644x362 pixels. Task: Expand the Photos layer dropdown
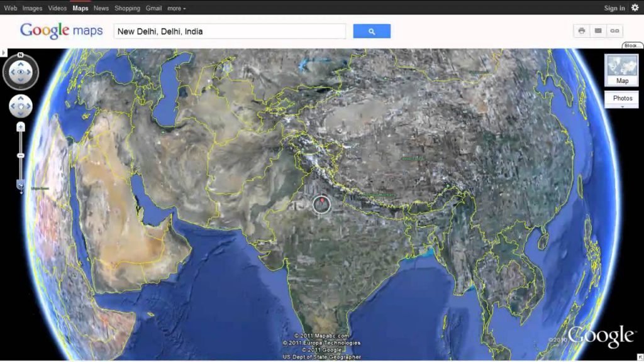[622, 99]
